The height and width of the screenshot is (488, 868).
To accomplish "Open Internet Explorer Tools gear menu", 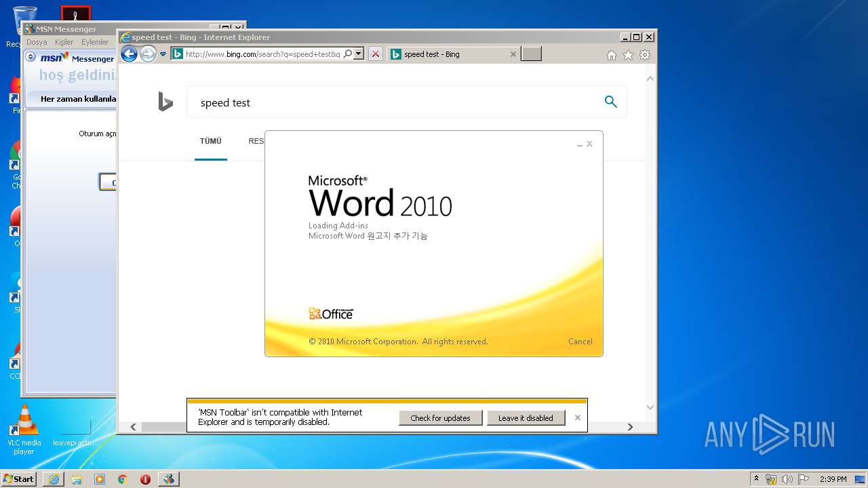I will click(645, 56).
